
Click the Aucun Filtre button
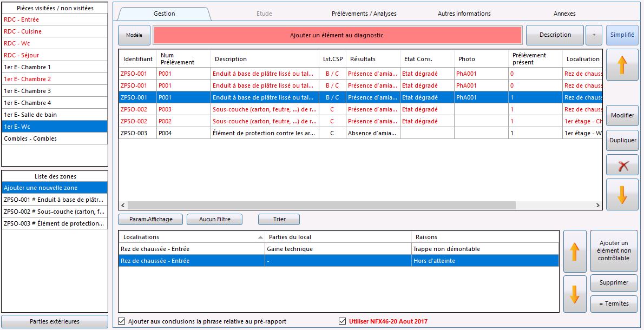[x=214, y=219]
